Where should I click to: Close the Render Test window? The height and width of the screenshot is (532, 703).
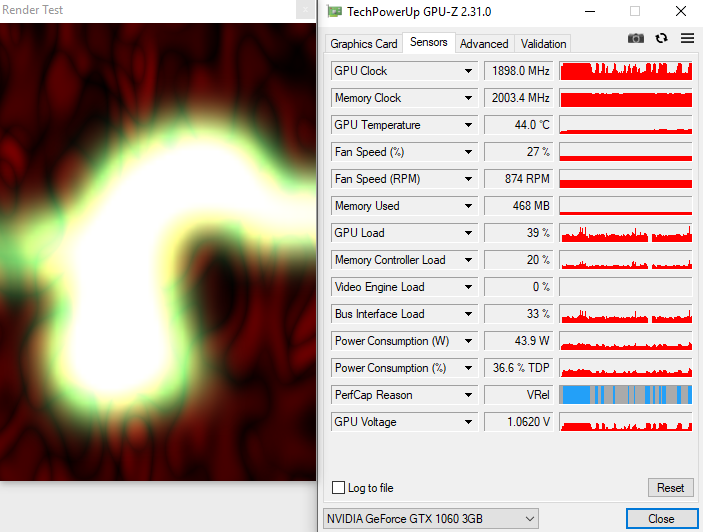click(x=305, y=9)
